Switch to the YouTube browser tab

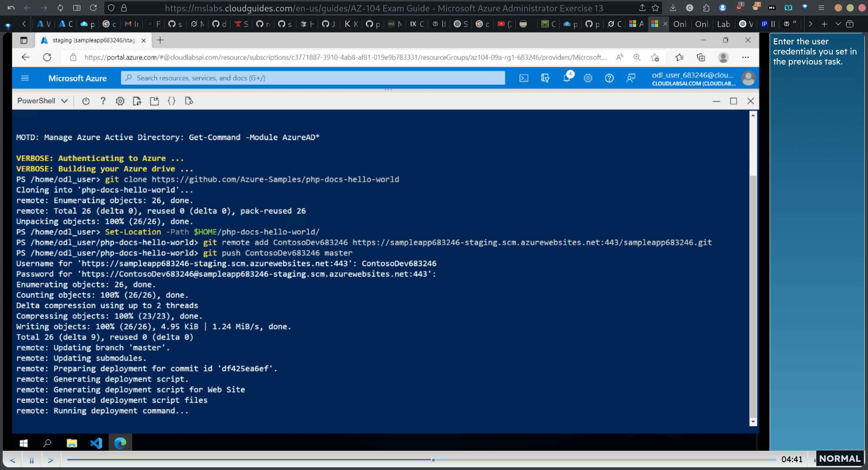504,24
